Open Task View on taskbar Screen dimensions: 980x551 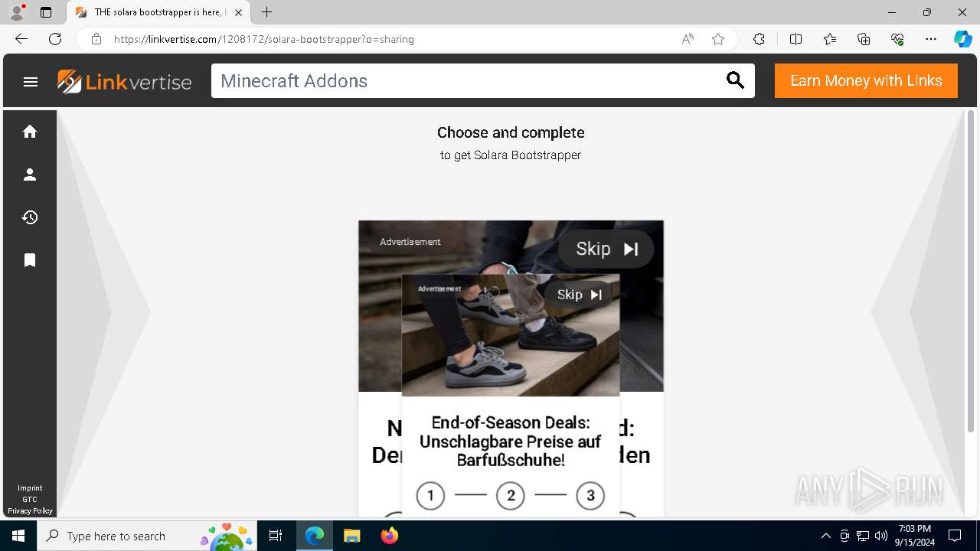click(276, 536)
